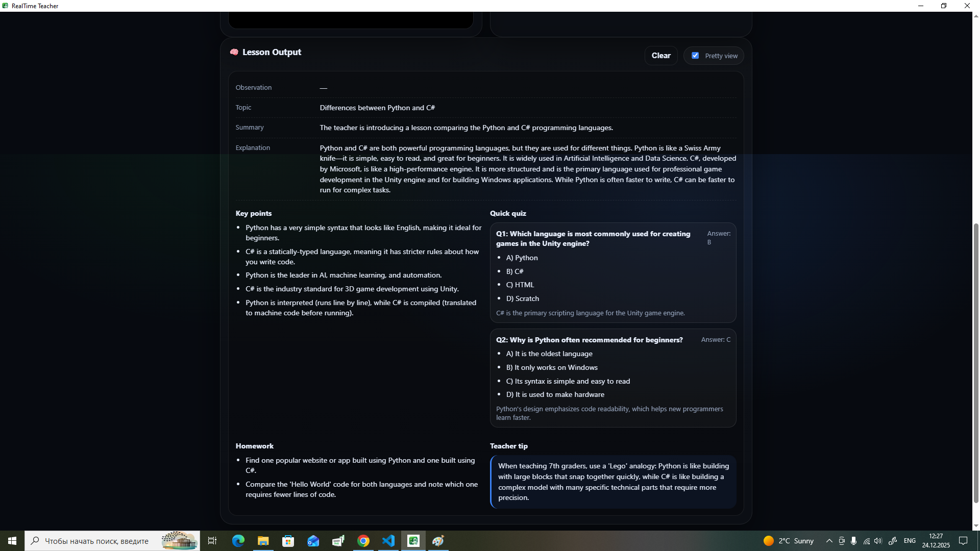
Task: Switch to Visual Studio Code in taskbar
Action: (x=388, y=541)
